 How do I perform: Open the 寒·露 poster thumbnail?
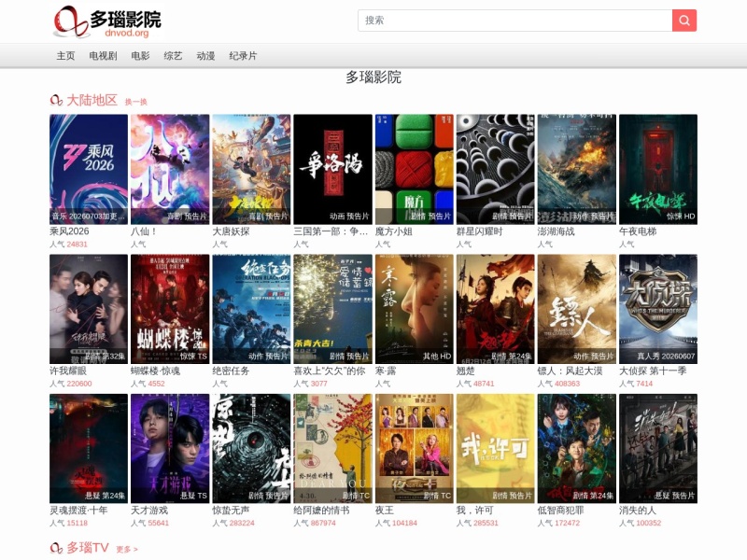pos(415,309)
